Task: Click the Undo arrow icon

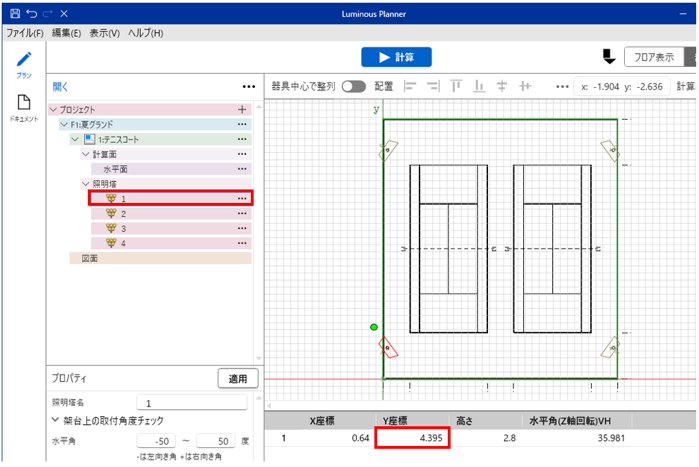Action: (x=31, y=14)
